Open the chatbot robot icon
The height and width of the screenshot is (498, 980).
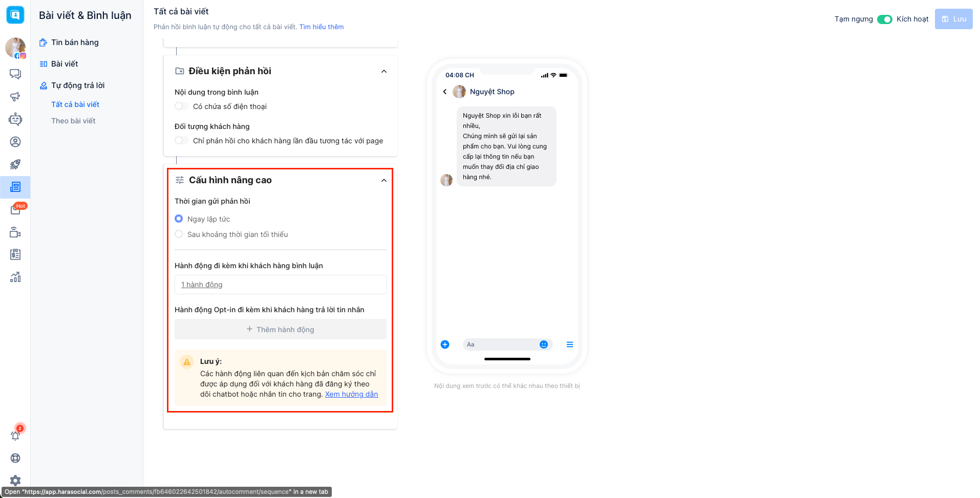click(x=15, y=119)
